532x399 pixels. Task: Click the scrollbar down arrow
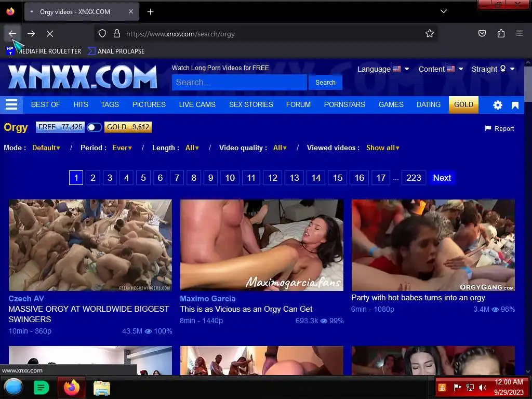[x=528, y=371]
